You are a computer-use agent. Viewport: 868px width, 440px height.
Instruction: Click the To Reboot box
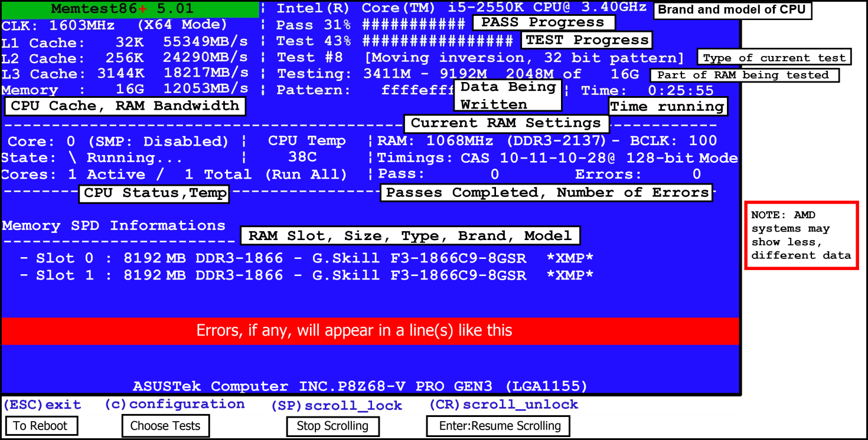pyautogui.click(x=41, y=426)
